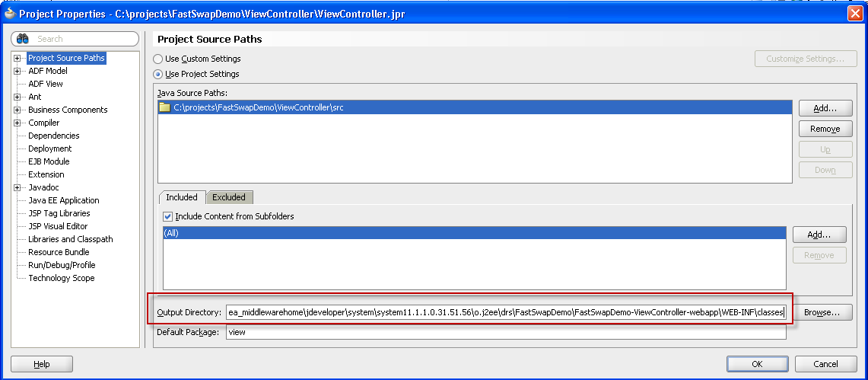Select JSP Tag Libraries in the tree
Viewport: 868px width, 380px height.
tap(59, 213)
